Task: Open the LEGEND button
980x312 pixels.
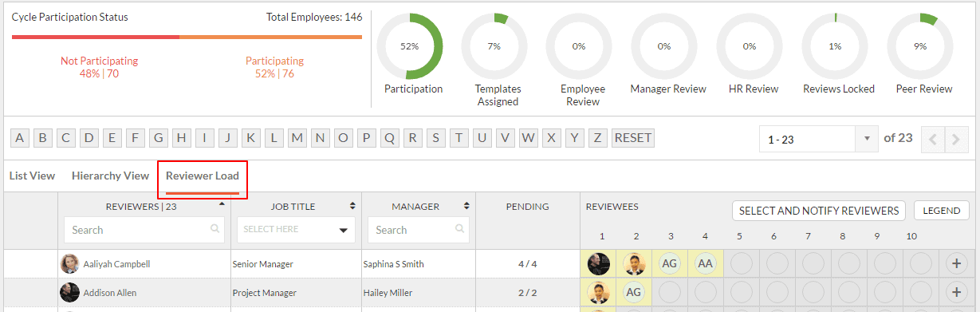Action: [x=941, y=211]
